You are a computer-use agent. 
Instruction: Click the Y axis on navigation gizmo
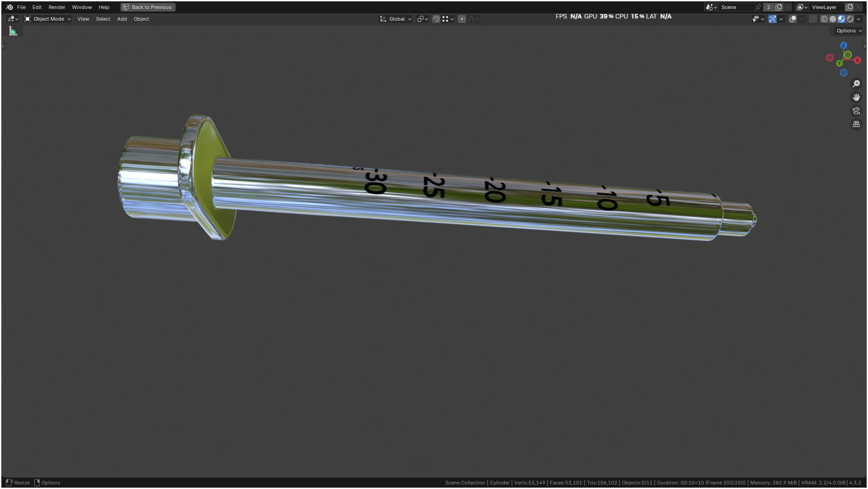click(x=840, y=63)
